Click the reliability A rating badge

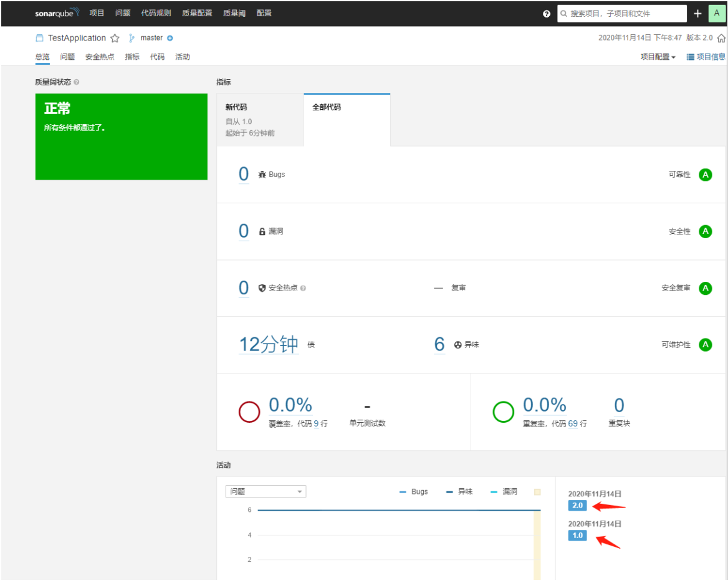click(706, 175)
